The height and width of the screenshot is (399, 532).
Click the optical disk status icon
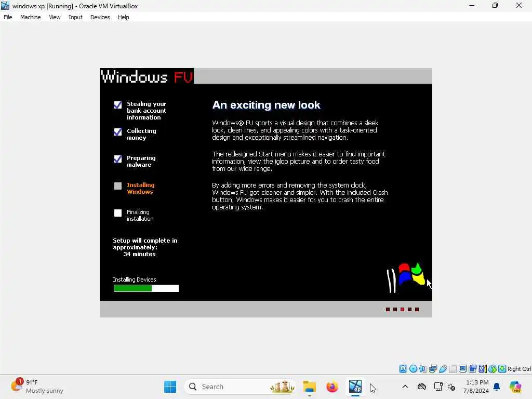[413, 368]
